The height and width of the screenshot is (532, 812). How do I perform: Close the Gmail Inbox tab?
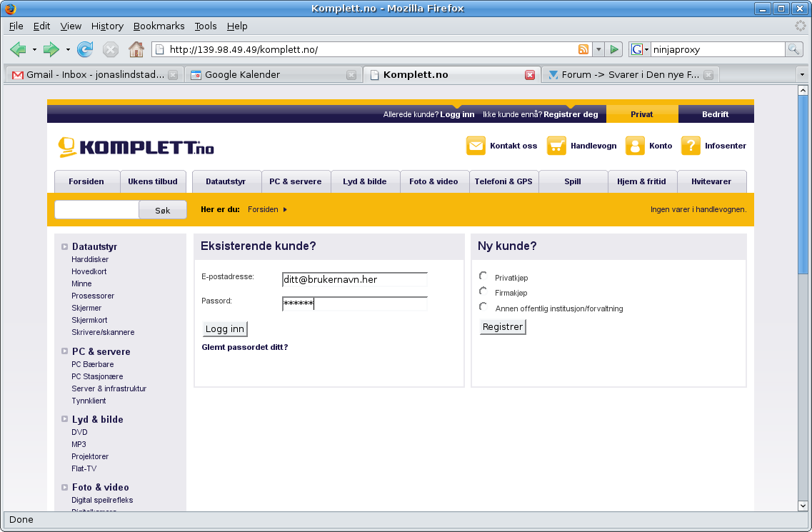tap(173, 74)
